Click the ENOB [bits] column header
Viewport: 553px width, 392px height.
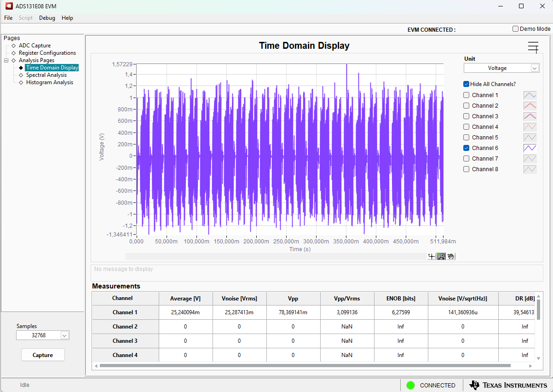pyautogui.click(x=401, y=299)
